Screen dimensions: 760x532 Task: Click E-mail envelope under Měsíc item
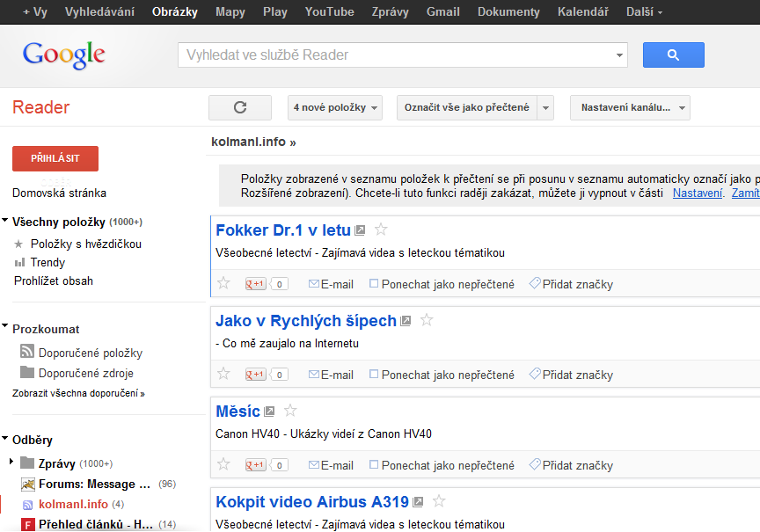click(x=314, y=465)
